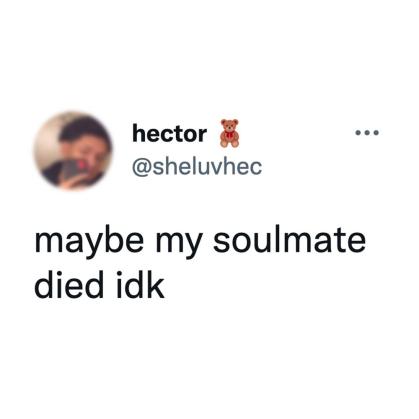This screenshot has height=419, width=419.
Task: Click the second tweet line died idk
Action: click(99, 285)
